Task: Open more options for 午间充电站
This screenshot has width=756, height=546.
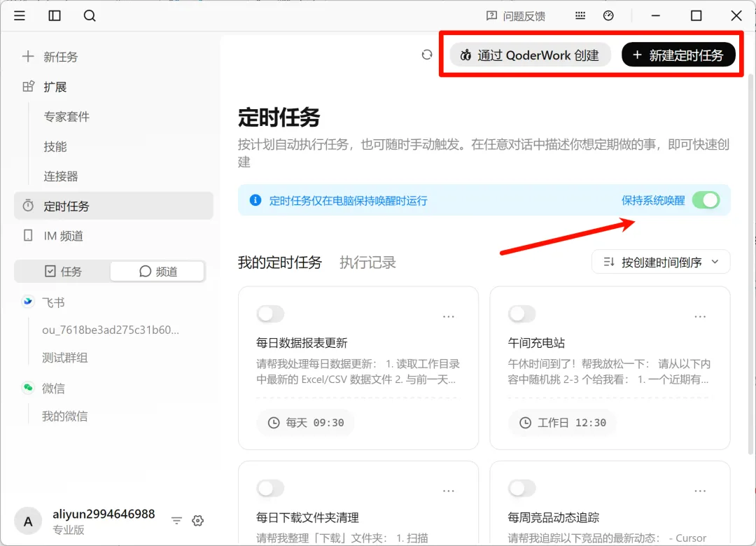Action: (700, 317)
